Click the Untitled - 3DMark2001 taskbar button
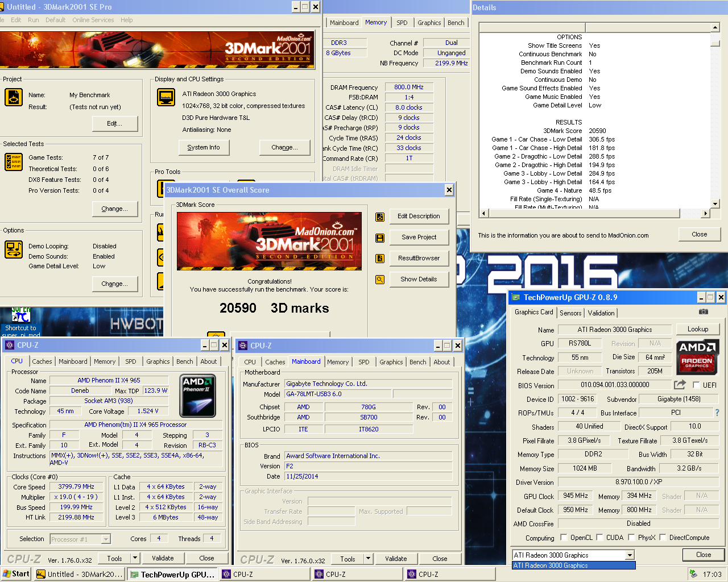Image resolution: width=728 pixels, height=582 pixels. (x=79, y=574)
